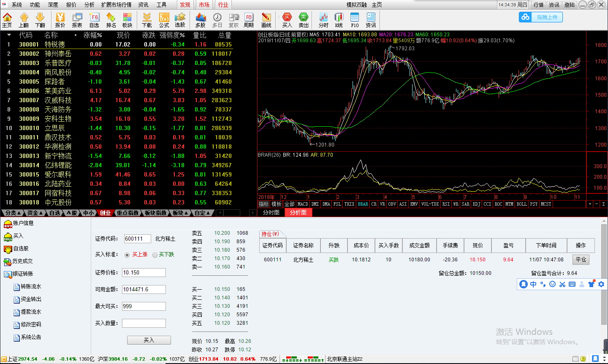The image size is (608, 364).
Task: Click the 发现 top tab button
Action: 185,5
